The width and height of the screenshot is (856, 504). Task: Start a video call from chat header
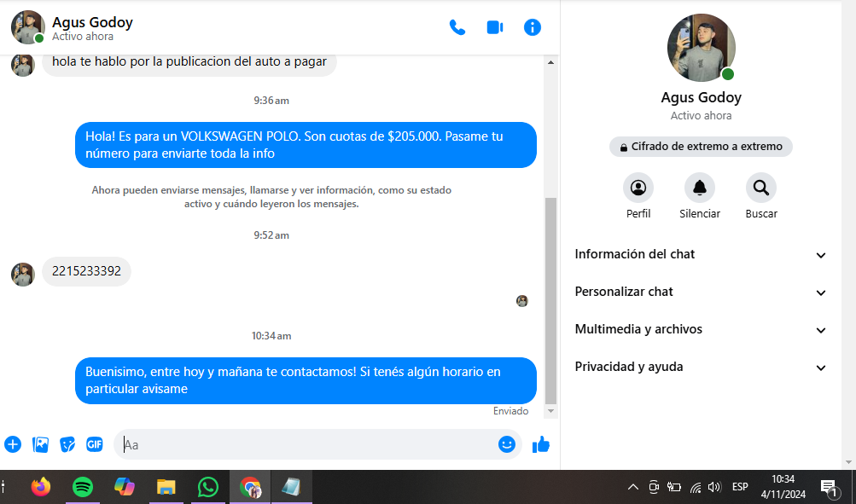click(x=495, y=27)
